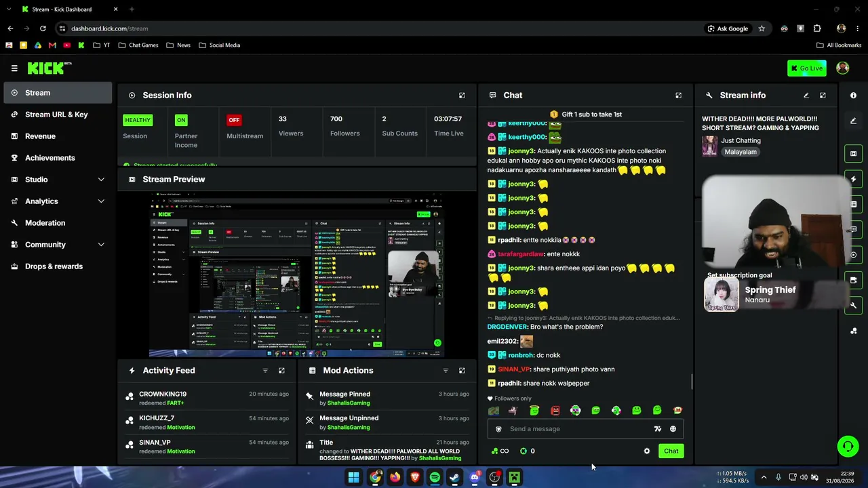The width and height of the screenshot is (868, 488).
Task: Expand the Session Info panel to fullscreen
Action: (462, 96)
